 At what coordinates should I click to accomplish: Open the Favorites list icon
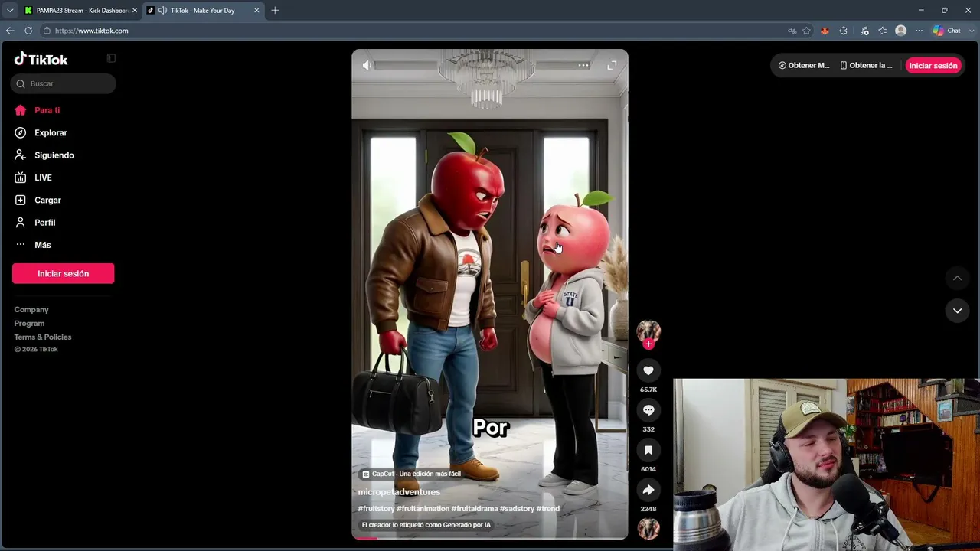(883, 31)
